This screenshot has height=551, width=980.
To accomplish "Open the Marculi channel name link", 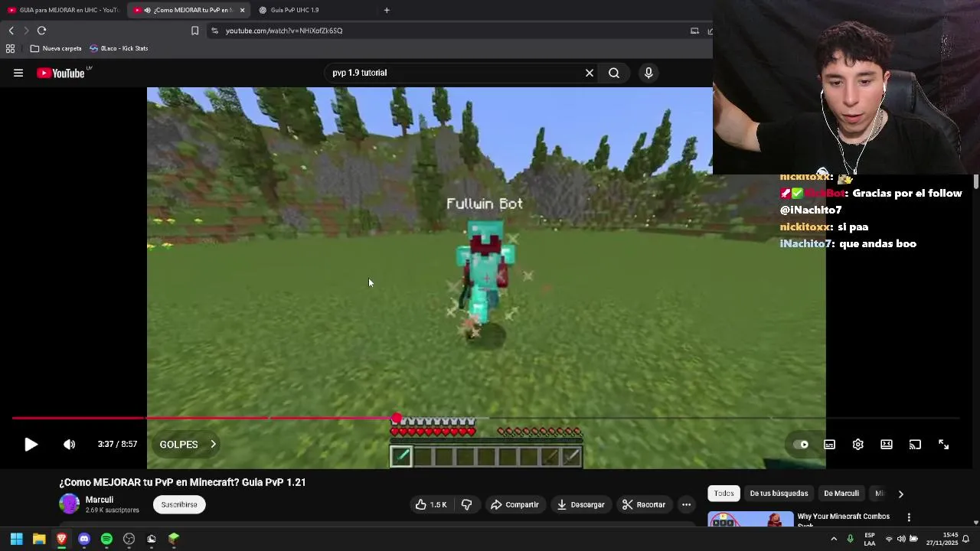I will coord(100,500).
